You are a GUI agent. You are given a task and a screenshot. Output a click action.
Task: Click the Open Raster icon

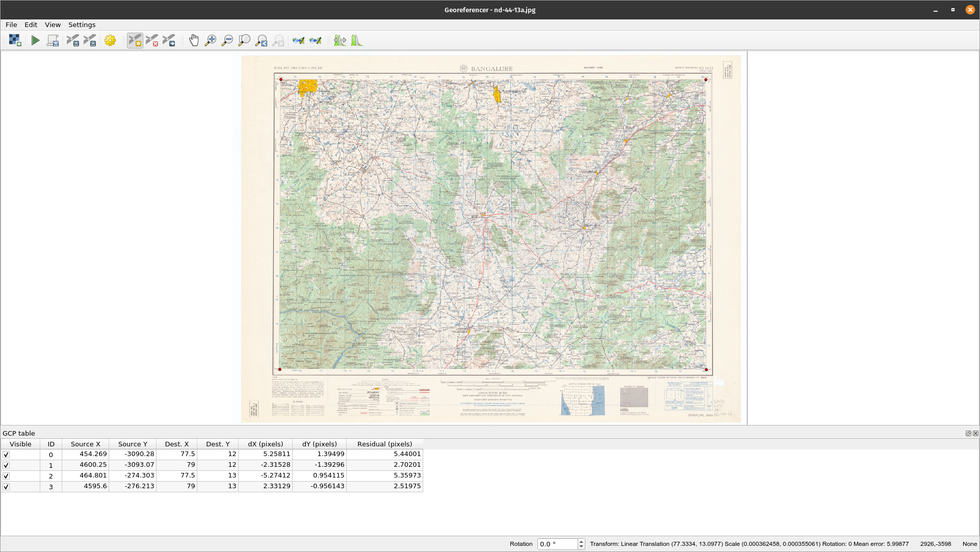pos(15,40)
